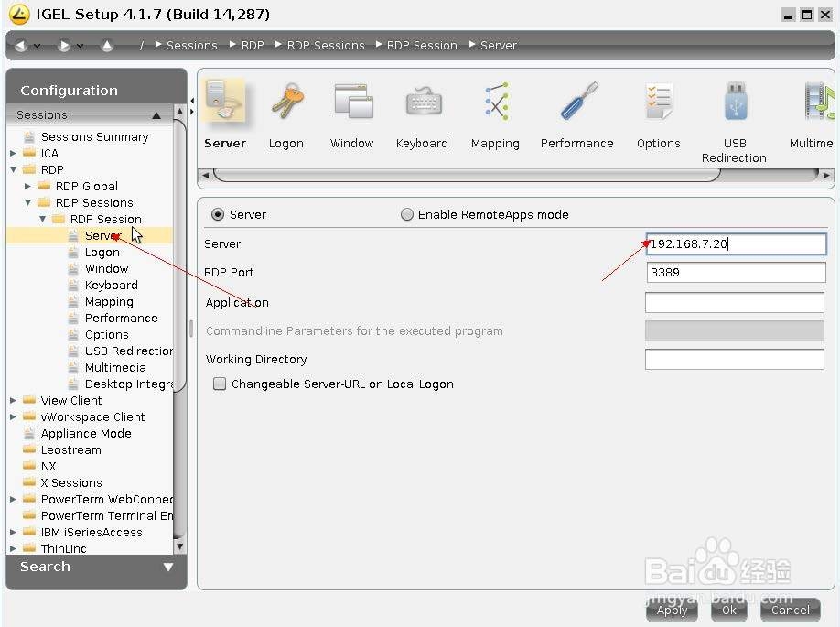Expand the vWorkspace Client node
Image resolution: width=840 pixels, height=627 pixels.
(x=14, y=416)
